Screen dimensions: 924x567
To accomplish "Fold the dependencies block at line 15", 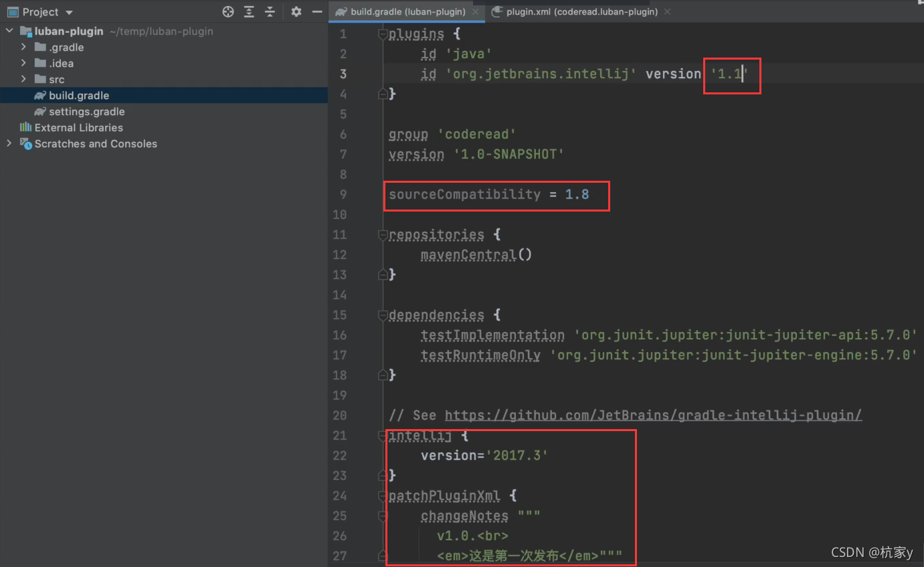I will coord(383,315).
